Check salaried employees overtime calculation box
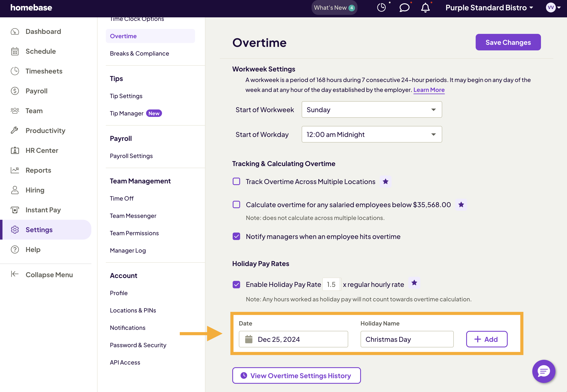 (236, 205)
